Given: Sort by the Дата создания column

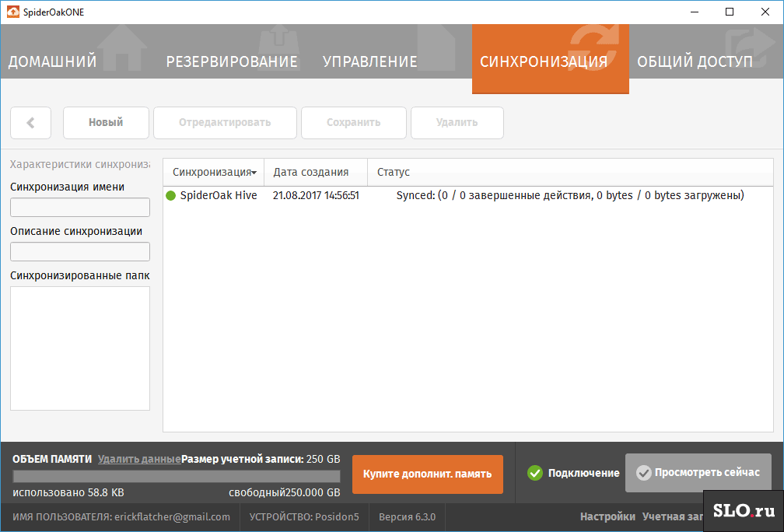Looking at the screenshot, I should click(x=316, y=172).
